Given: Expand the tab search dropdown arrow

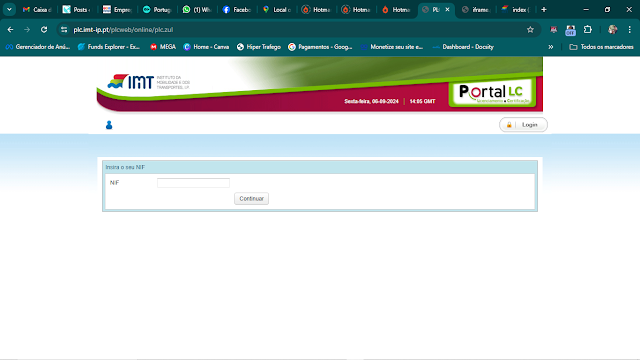Looking at the screenshot, I should [x=9, y=9].
